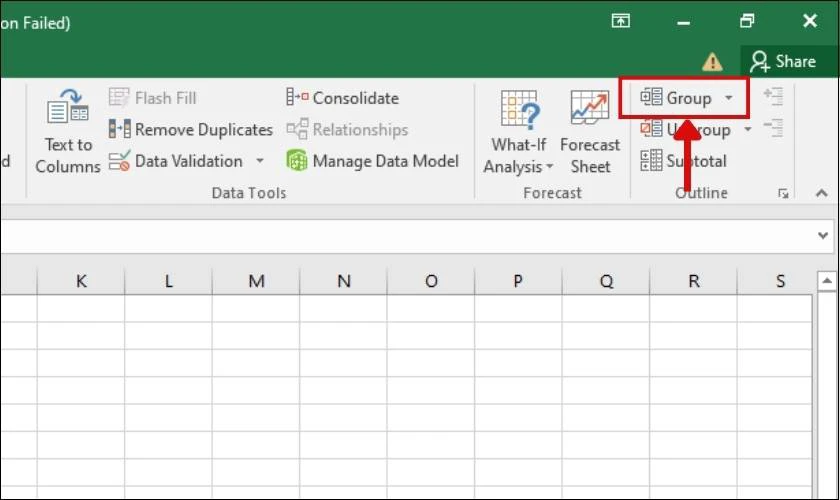Select column N header

[x=343, y=281]
